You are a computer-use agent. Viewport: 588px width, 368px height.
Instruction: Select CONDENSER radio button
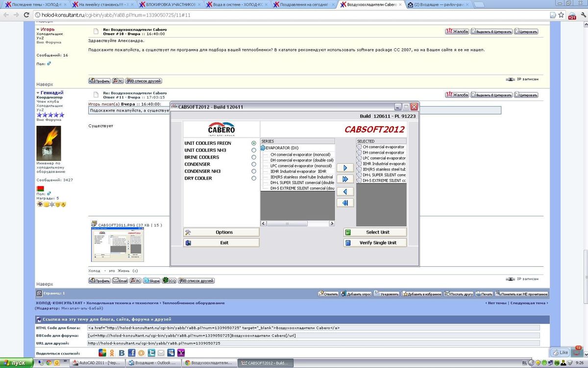tap(254, 164)
